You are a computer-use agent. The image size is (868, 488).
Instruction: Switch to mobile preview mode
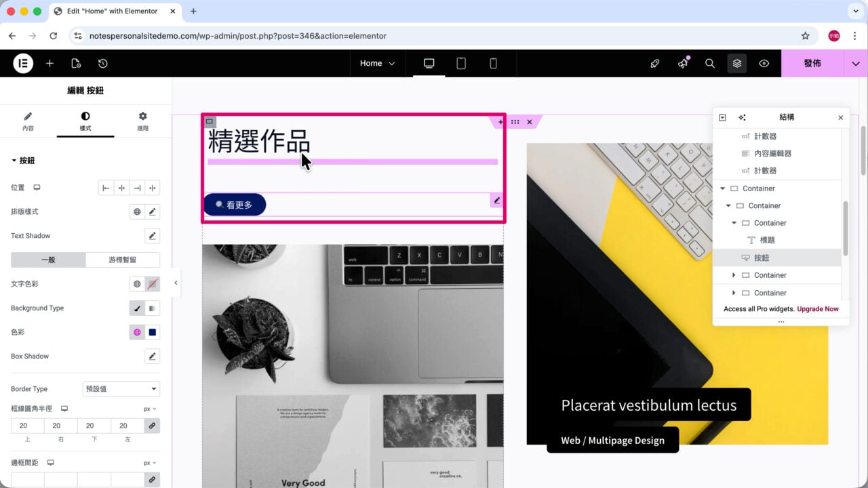point(493,63)
